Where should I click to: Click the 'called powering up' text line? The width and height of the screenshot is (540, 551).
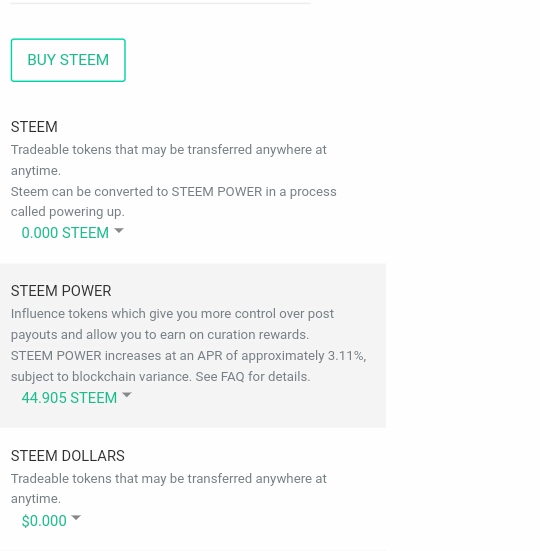[x=68, y=212]
